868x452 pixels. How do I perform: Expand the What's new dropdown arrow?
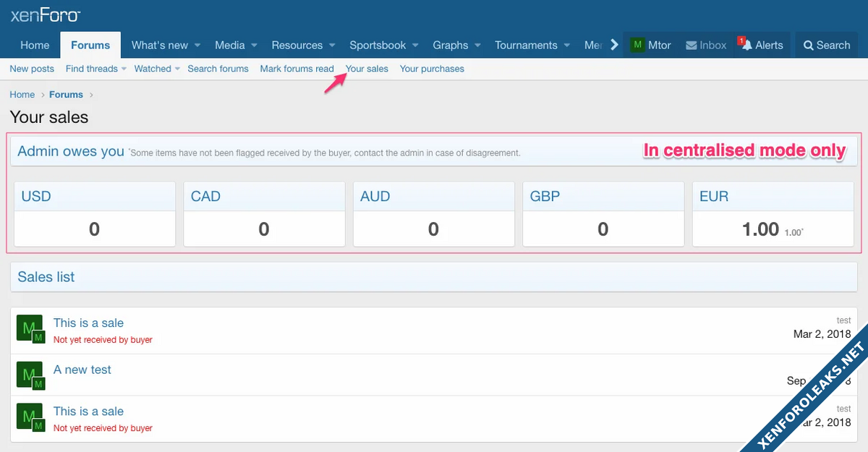198,46
